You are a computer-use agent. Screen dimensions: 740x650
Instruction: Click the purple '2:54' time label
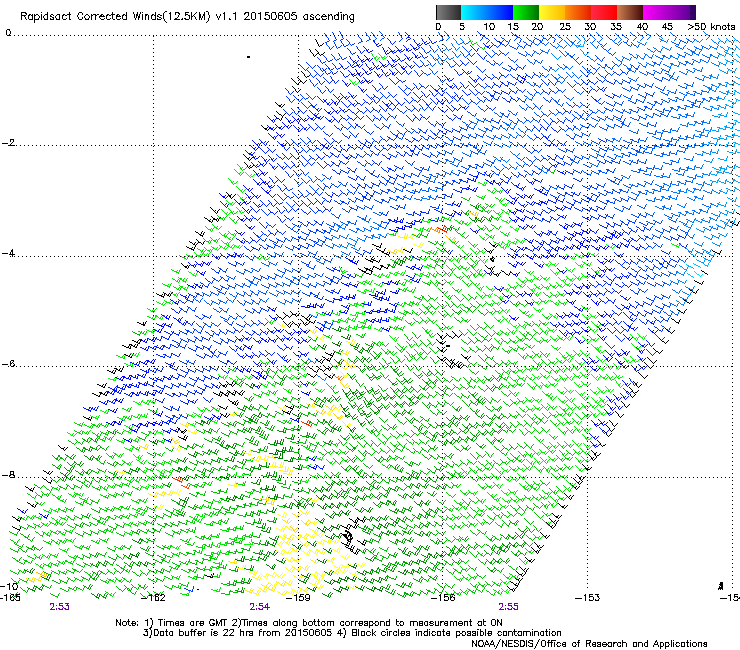pyautogui.click(x=260, y=607)
